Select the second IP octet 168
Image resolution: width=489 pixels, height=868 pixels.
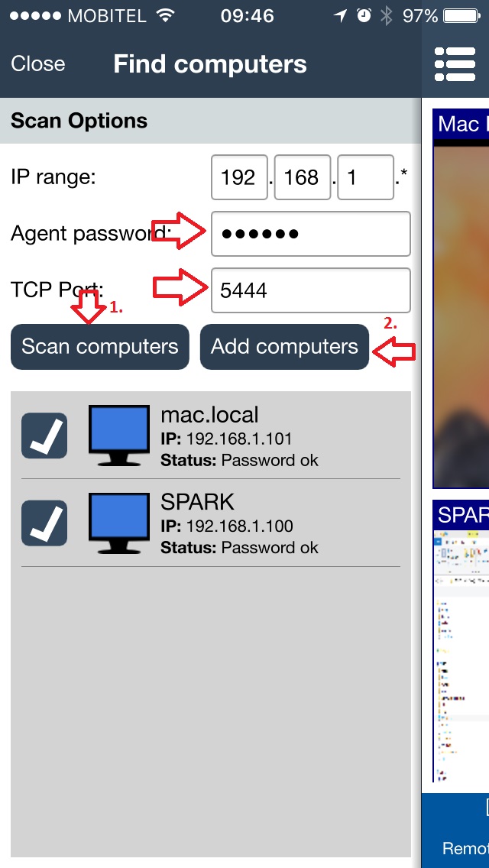click(x=303, y=177)
